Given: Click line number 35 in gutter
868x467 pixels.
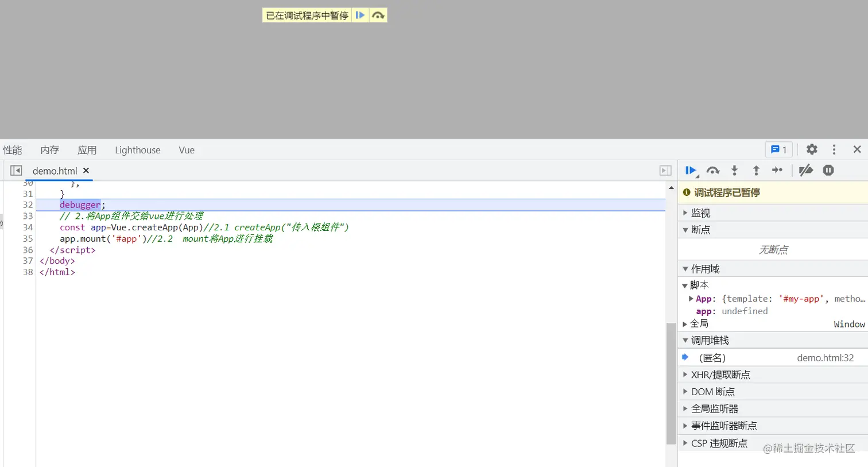Looking at the screenshot, I should 28,239.
